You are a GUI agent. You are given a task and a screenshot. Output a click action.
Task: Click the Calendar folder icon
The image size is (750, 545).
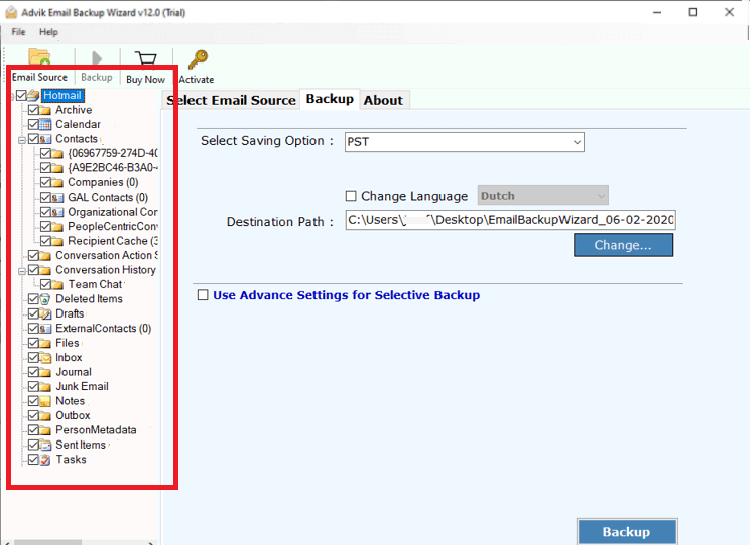point(45,125)
